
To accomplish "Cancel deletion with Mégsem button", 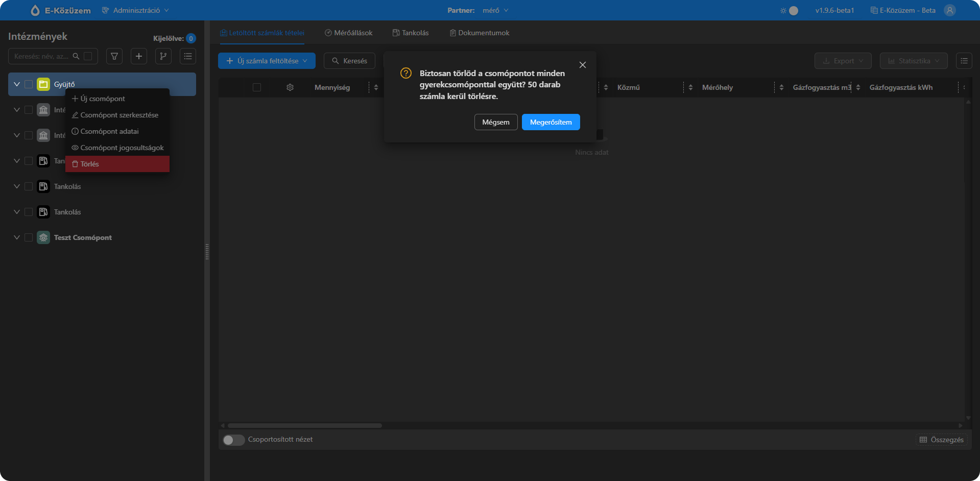I will coord(495,122).
